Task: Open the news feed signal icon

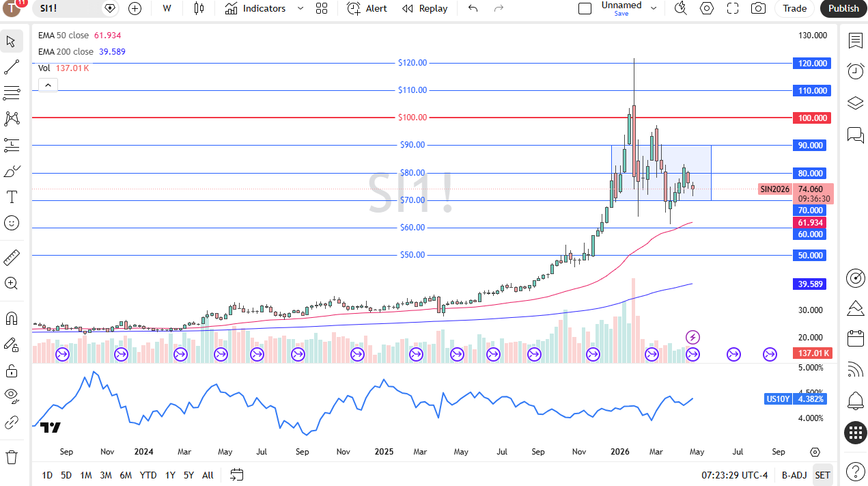Action: [x=855, y=370]
